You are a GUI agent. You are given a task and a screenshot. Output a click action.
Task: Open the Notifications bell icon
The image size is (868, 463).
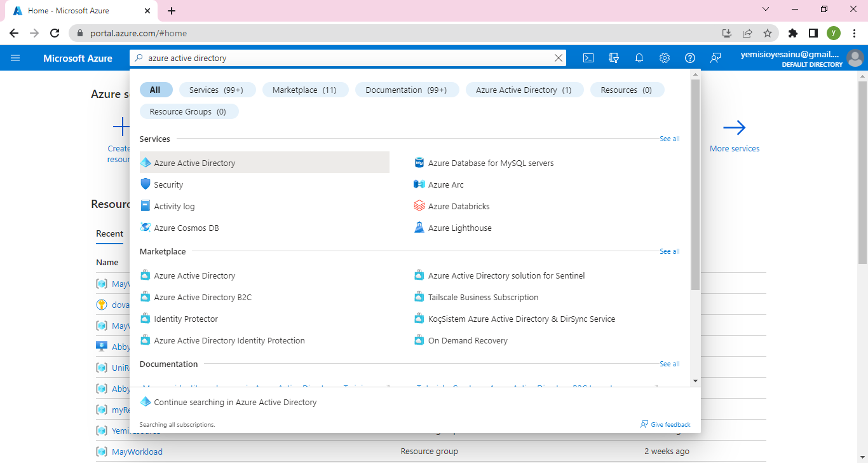tap(639, 58)
